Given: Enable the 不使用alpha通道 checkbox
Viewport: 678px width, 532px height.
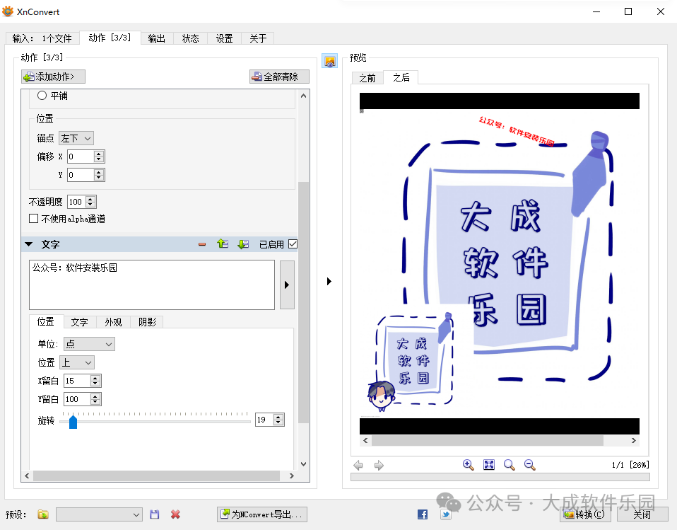Looking at the screenshot, I should pos(34,218).
